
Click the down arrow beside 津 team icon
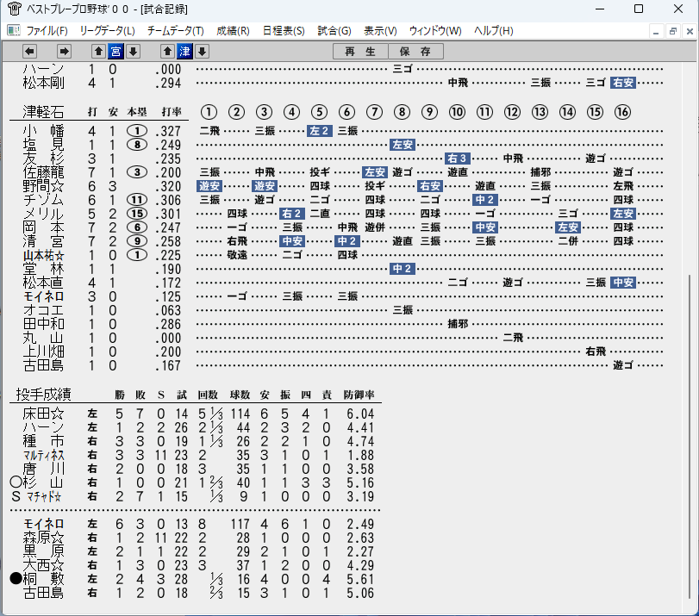202,52
